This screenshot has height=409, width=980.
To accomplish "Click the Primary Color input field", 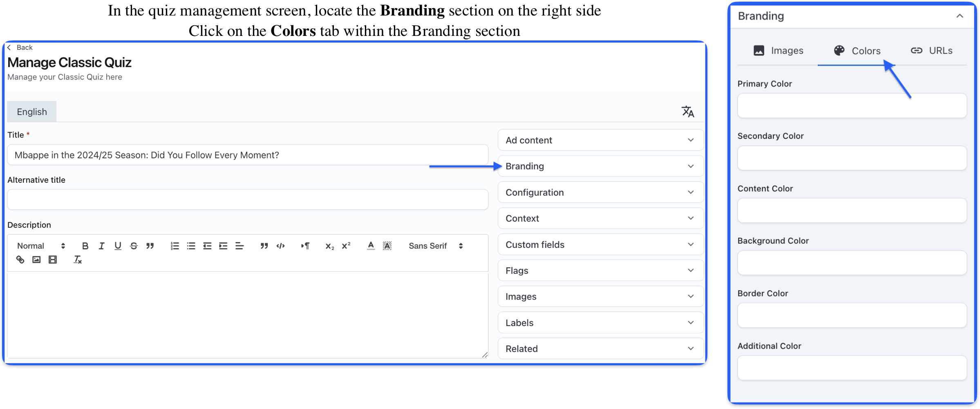I will (x=852, y=106).
